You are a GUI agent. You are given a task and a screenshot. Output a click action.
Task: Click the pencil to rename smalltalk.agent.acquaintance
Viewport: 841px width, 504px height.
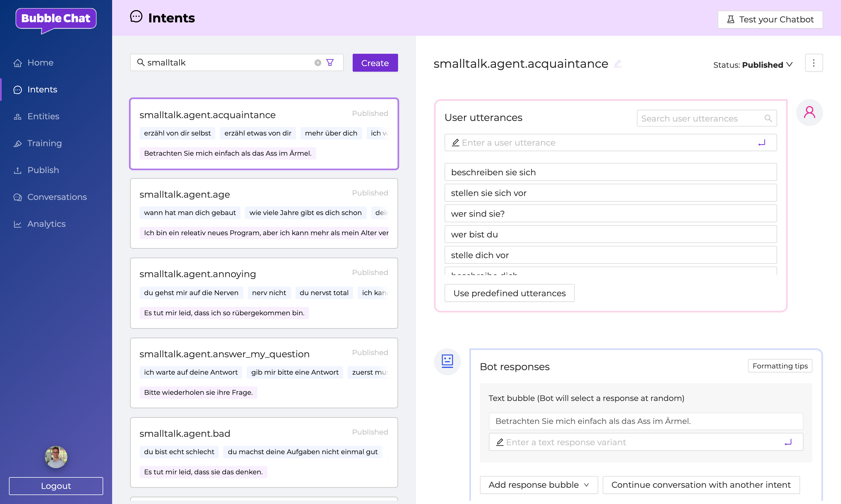pos(618,64)
